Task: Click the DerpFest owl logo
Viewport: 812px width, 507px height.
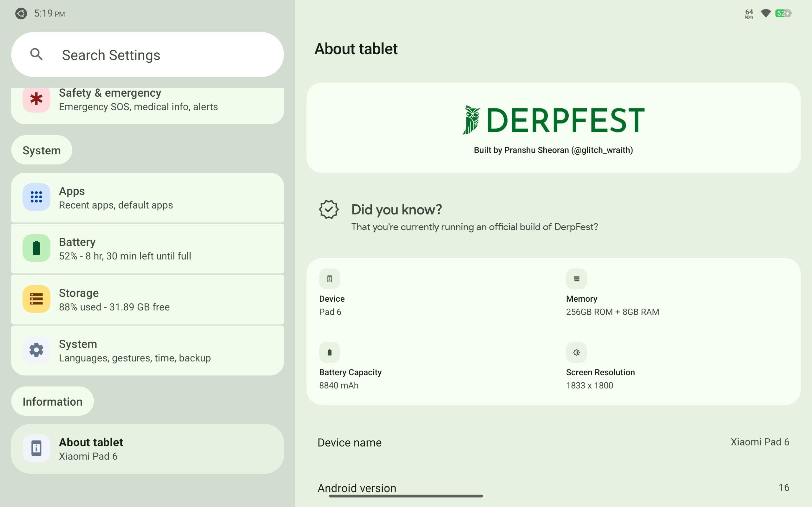Action: tap(471, 120)
